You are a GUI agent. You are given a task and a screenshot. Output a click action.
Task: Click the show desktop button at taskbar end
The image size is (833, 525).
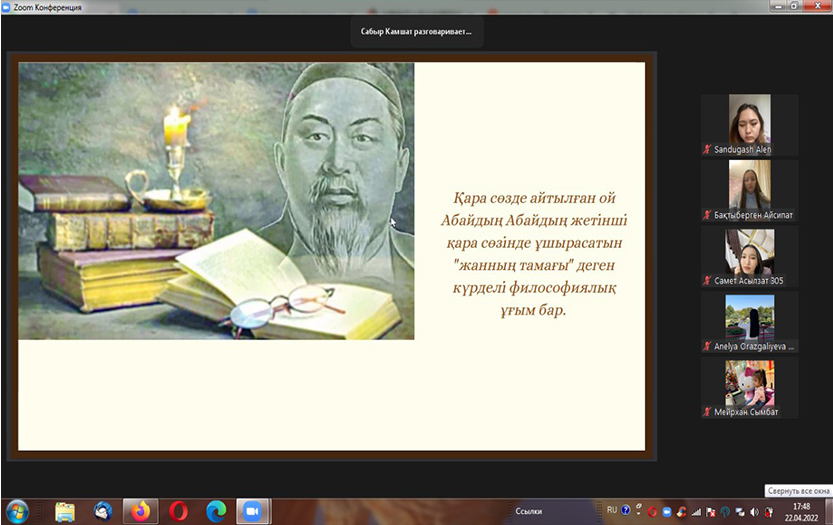(828, 511)
